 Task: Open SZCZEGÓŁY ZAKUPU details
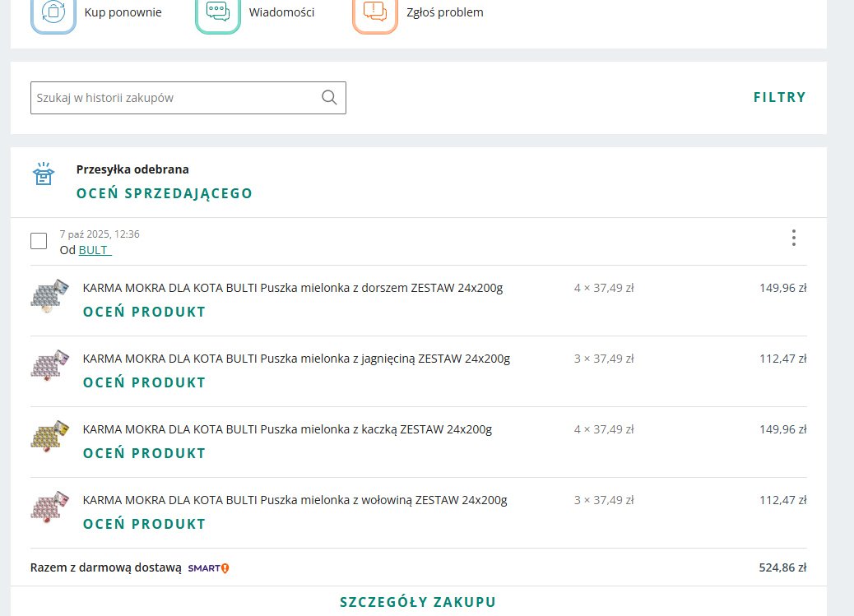(x=418, y=602)
